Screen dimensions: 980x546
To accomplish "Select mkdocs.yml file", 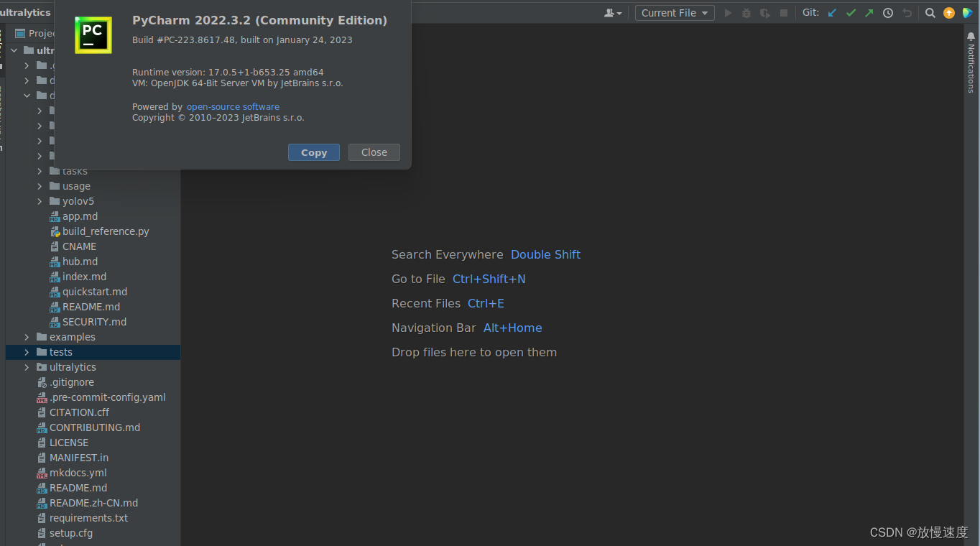I will [78, 473].
